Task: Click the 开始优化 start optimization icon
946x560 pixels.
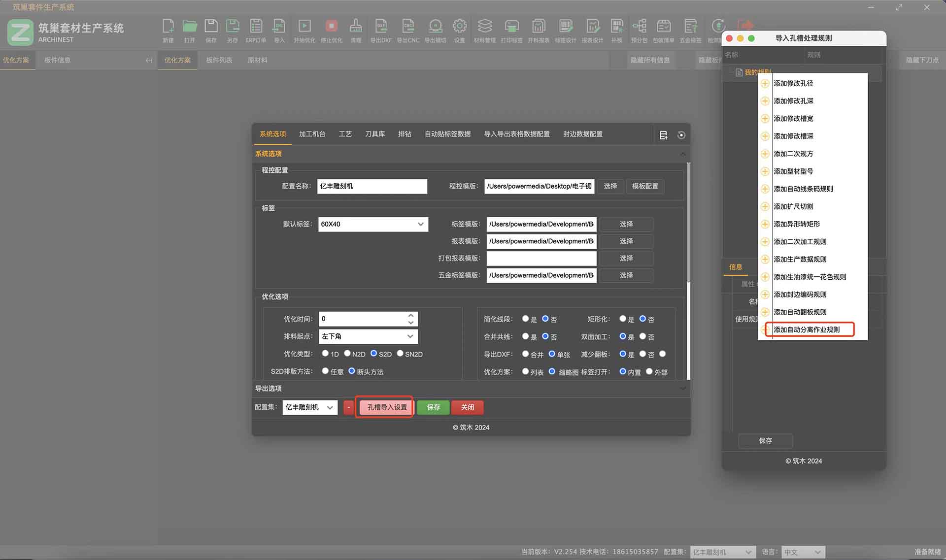Action: [304, 27]
